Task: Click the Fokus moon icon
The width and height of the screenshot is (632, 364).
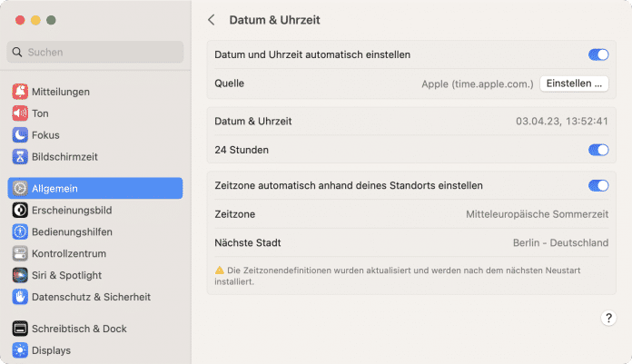Action: click(x=20, y=135)
